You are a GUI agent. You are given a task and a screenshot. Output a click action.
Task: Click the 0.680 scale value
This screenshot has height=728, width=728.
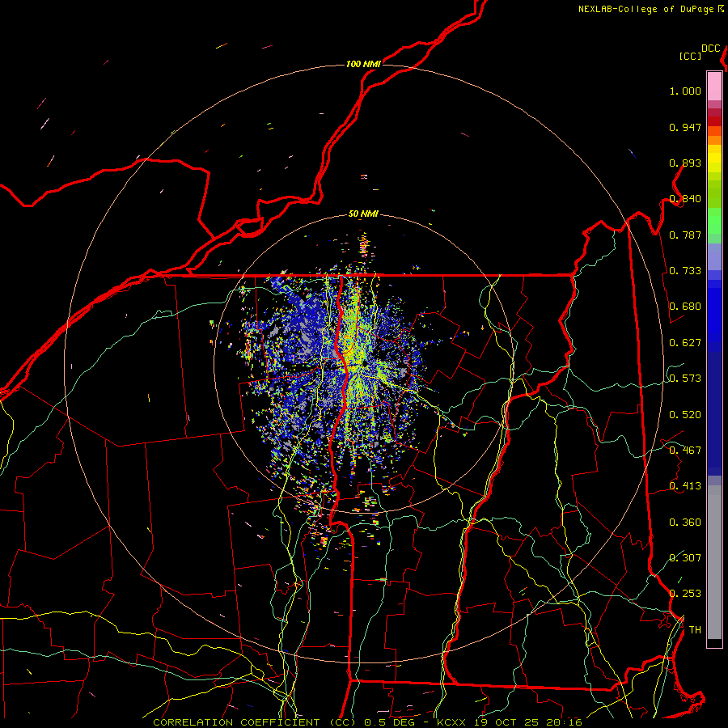coord(685,307)
